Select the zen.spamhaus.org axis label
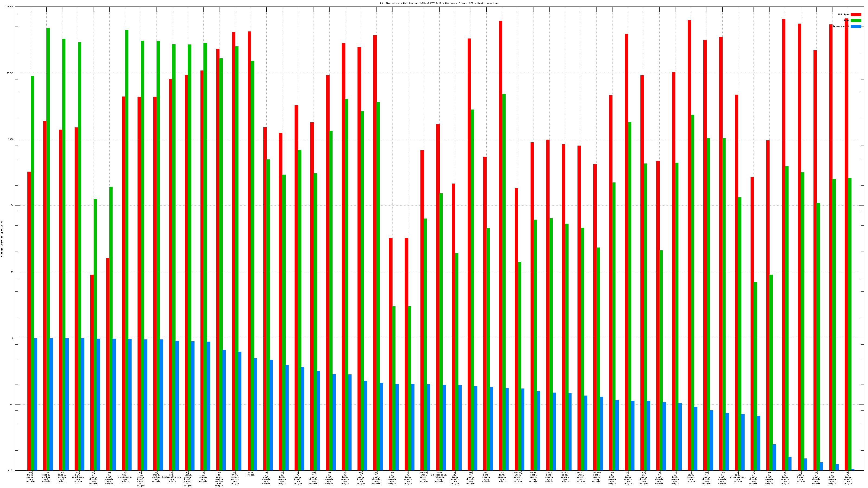Image resolution: width=868 pixels, height=488 pixels. pos(78,477)
